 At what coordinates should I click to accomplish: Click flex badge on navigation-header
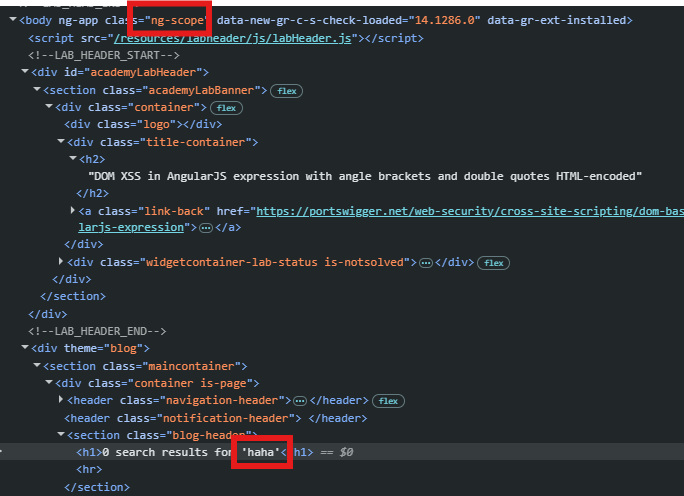tap(388, 401)
